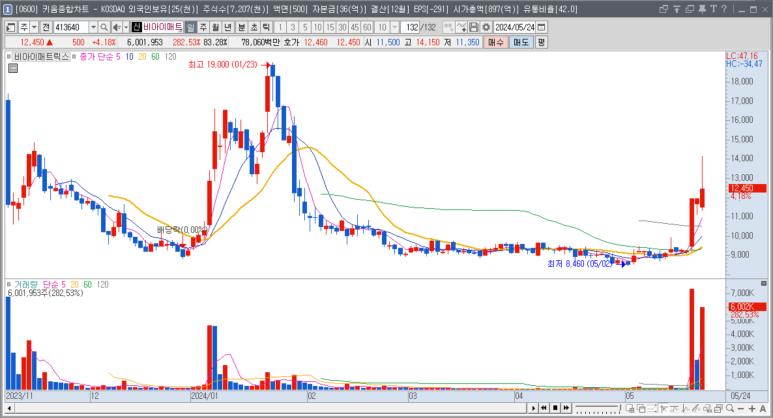The width and height of the screenshot is (773, 418).
Task: Click the T font size icon in title bar
Action: 713,9
